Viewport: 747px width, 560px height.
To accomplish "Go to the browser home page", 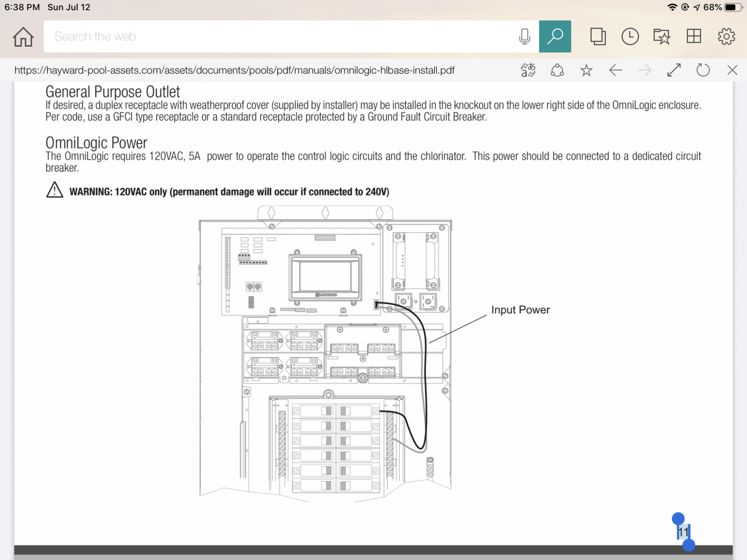I will click(x=23, y=37).
